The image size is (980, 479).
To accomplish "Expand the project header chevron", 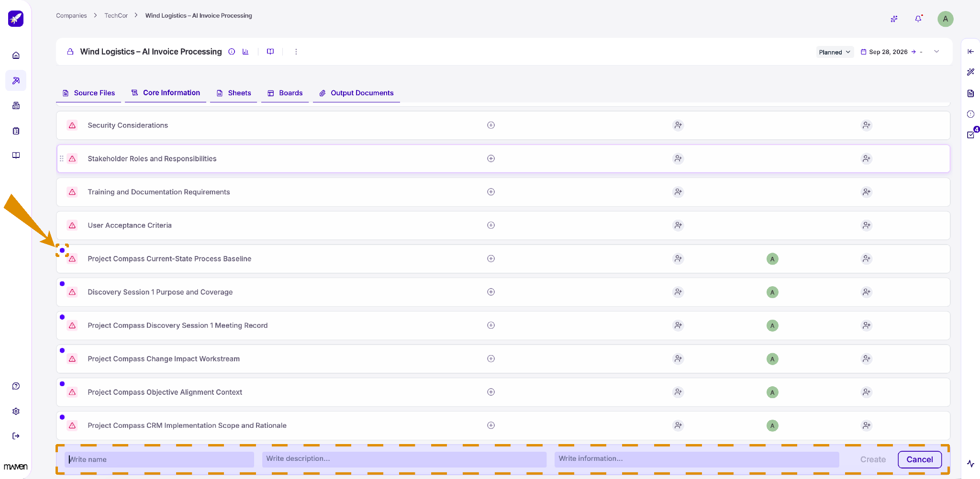I will 936,52.
